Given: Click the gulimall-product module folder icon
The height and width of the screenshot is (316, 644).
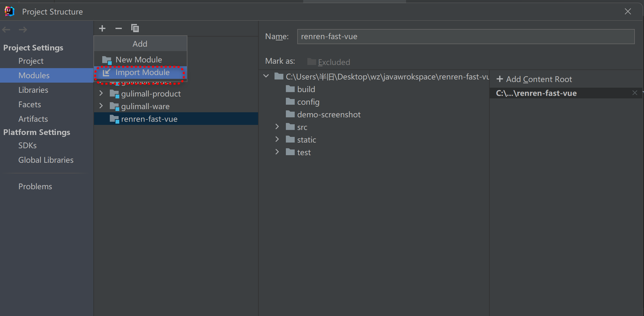Looking at the screenshot, I should tap(114, 94).
